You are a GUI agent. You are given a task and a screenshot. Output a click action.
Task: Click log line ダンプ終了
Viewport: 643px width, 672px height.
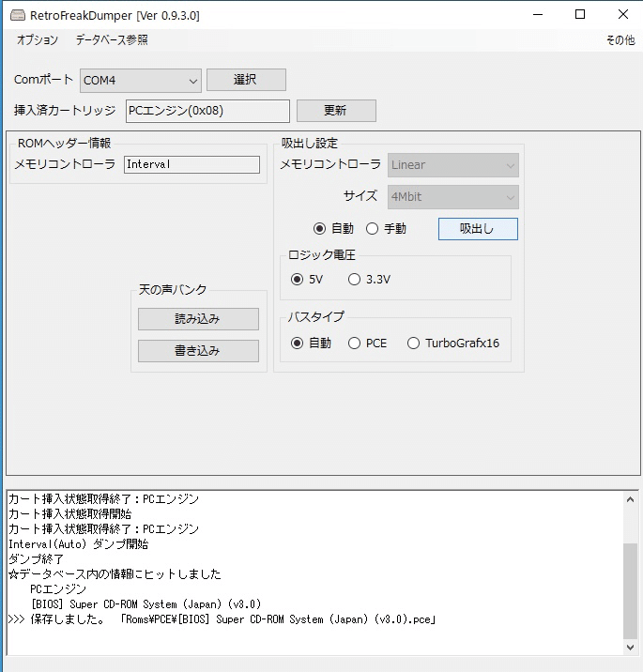(36, 559)
